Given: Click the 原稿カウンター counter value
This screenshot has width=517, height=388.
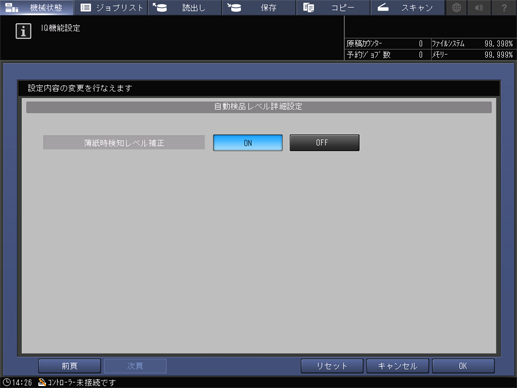Looking at the screenshot, I should tap(421, 44).
